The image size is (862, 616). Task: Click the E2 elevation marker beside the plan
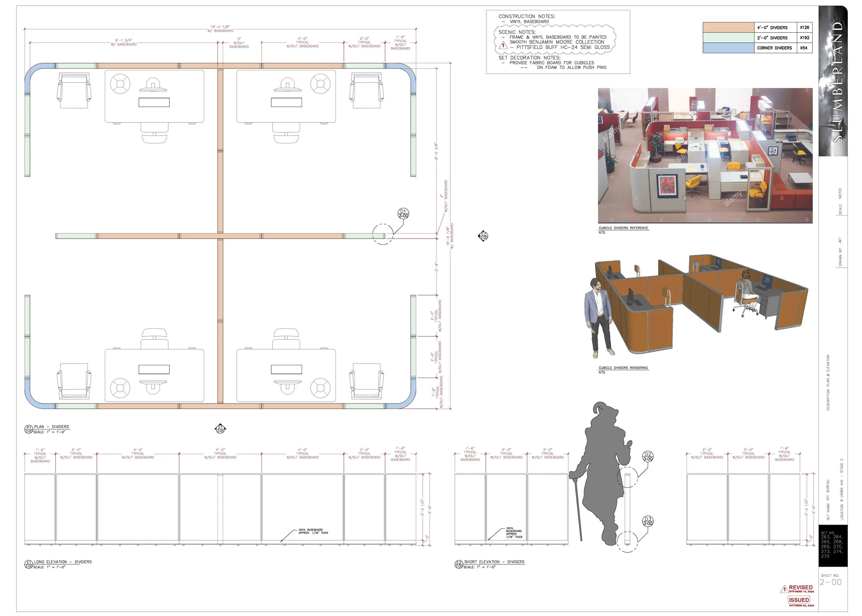483,236
